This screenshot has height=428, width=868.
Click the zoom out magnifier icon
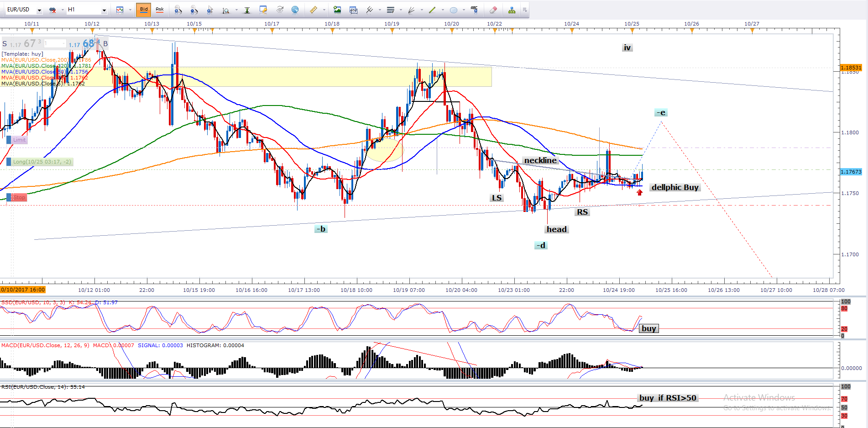194,10
